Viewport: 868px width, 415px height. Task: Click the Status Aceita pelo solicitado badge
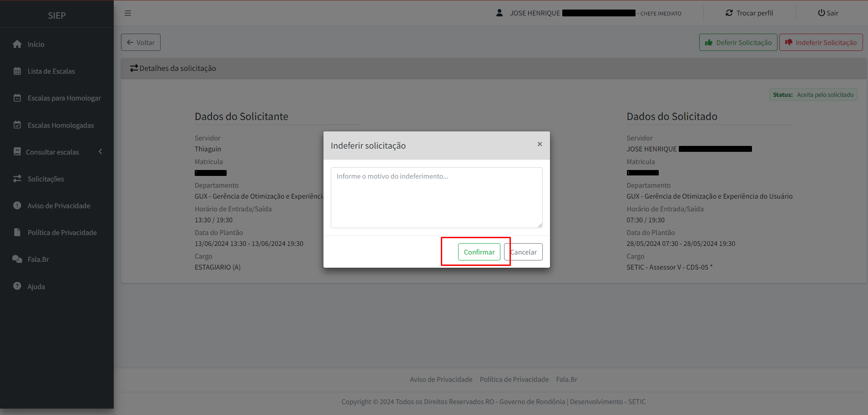point(813,95)
